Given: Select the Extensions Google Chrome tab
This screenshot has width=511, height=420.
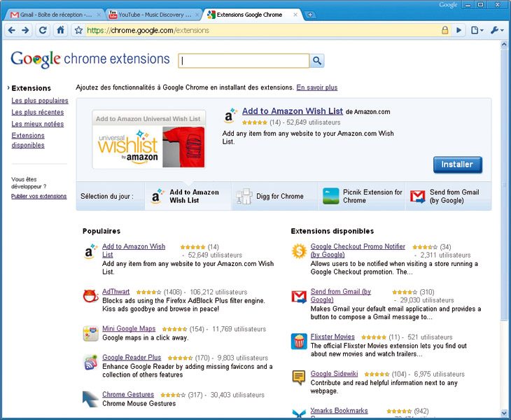Looking at the screenshot, I should (249, 15).
